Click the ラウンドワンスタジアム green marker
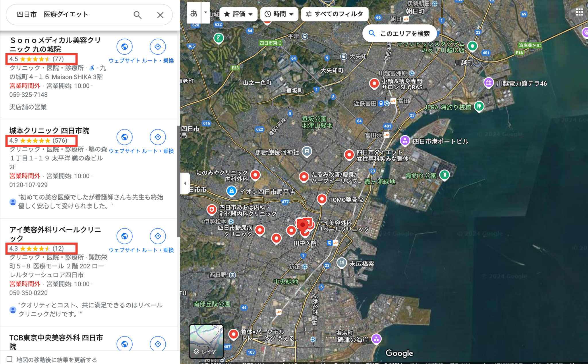Image resolution: width=588 pixels, height=364 pixels. pyautogui.click(x=472, y=46)
